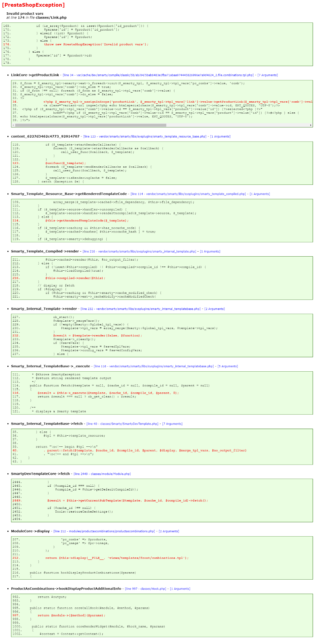Image resolution: width=315 pixels, height=644 pixels.
Task: Toggle the Smarty_Internal_TemplateBase->fetch trace entry
Action: coord(47,424)
